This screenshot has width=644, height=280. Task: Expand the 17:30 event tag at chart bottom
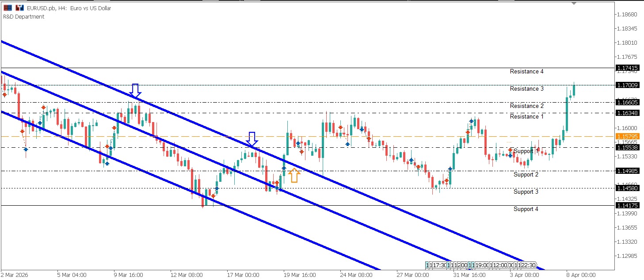click(x=438, y=265)
